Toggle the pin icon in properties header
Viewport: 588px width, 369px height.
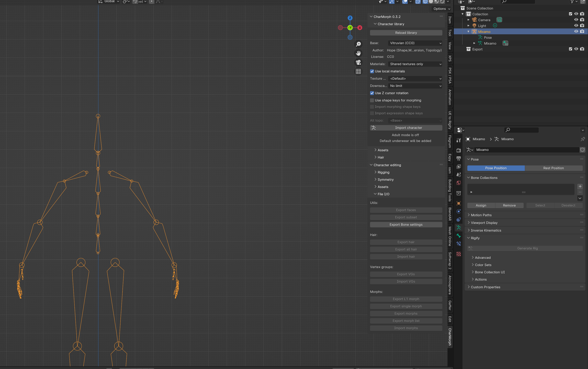pos(583,139)
